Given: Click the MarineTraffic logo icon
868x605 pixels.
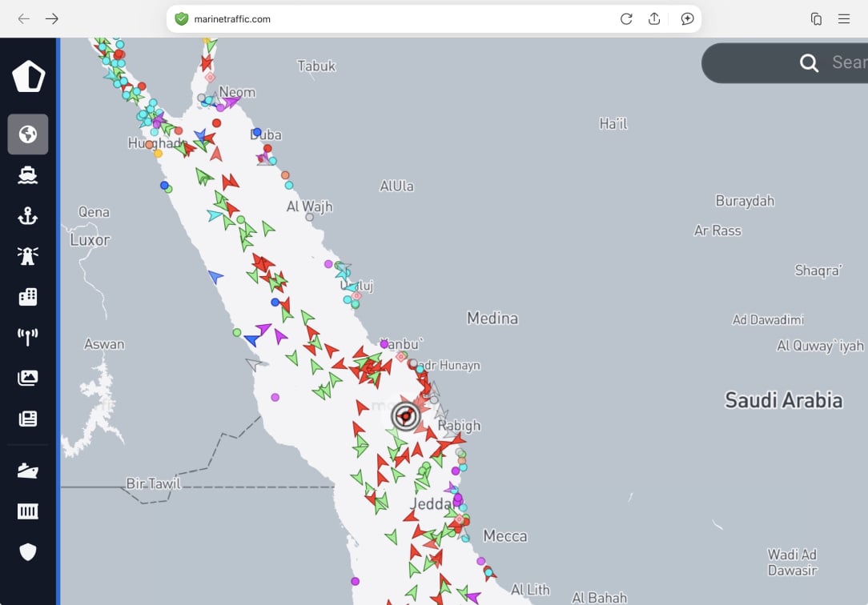Looking at the screenshot, I should (28, 76).
